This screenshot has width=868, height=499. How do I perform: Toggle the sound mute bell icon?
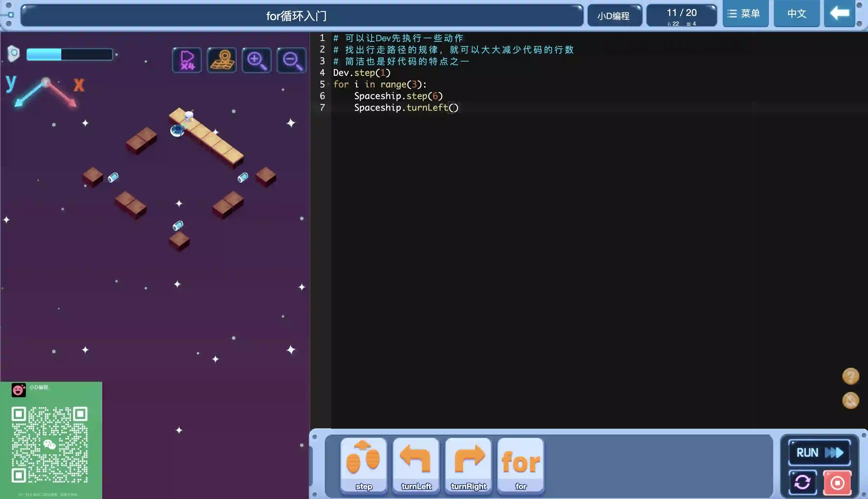(851, 400)
